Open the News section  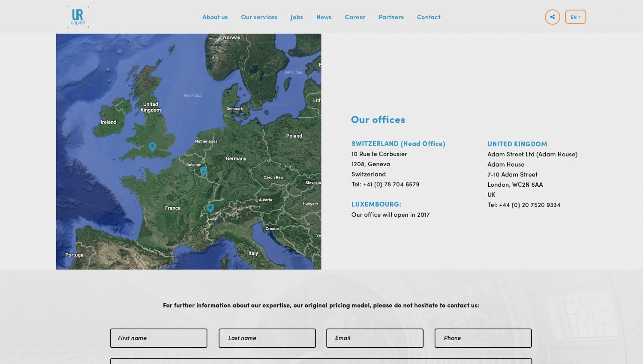(x=324, y=17)
